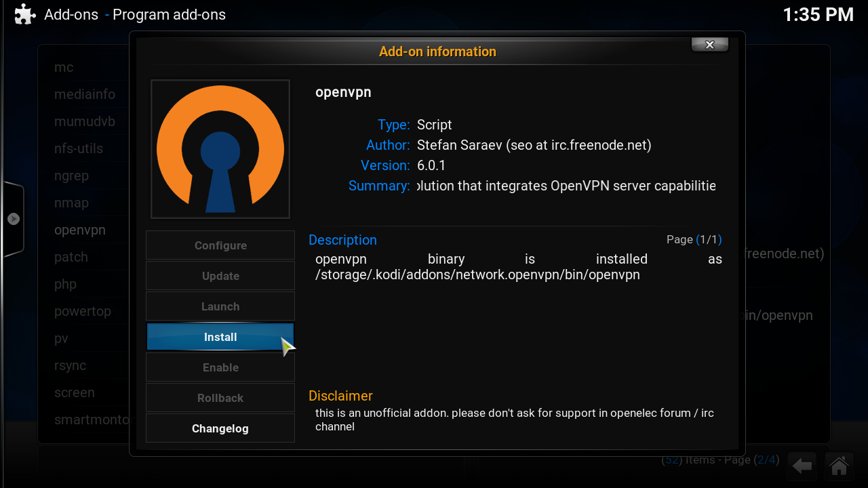This screenshot has height=488, width=868.
Task: Click the Enable button
Action: click(x=220, y=367)
